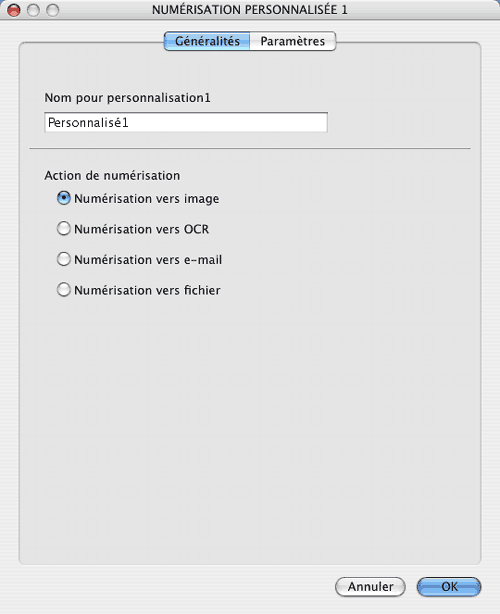Switch to the Paramètres tab
This screenshot has height=614, width=500.
(x=293, y=41)
